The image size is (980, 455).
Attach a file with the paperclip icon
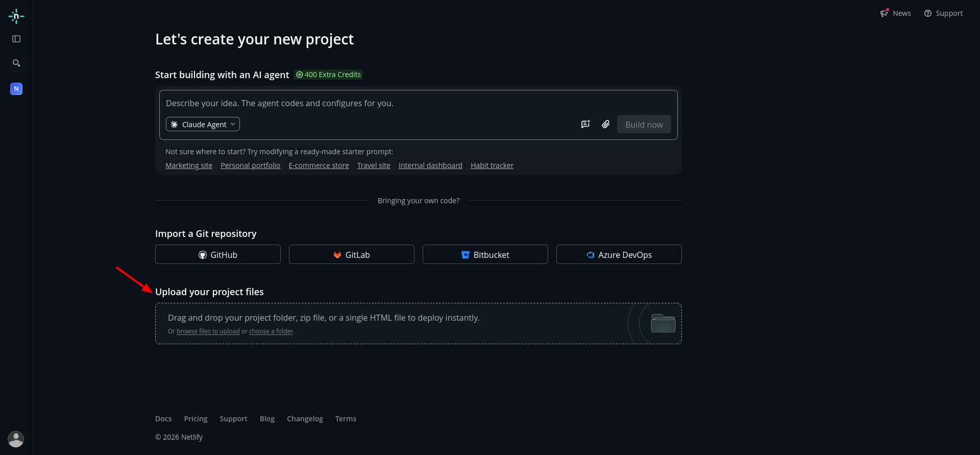click(606, 124)
